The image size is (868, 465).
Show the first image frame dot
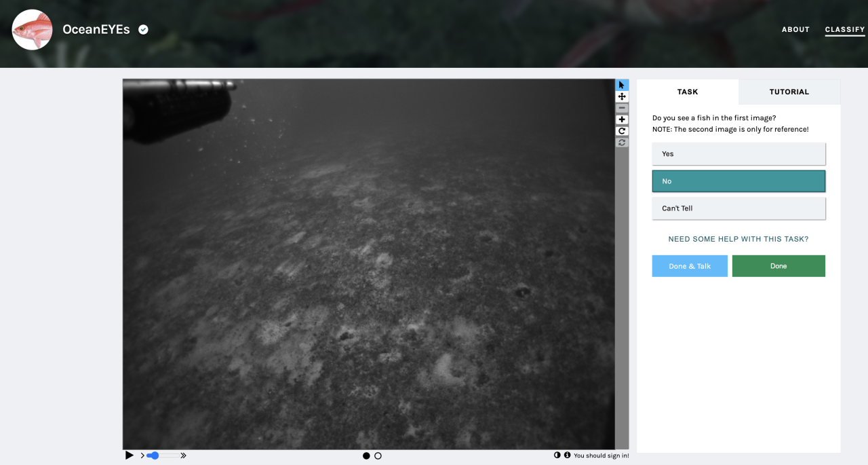[x=366, y=455]
